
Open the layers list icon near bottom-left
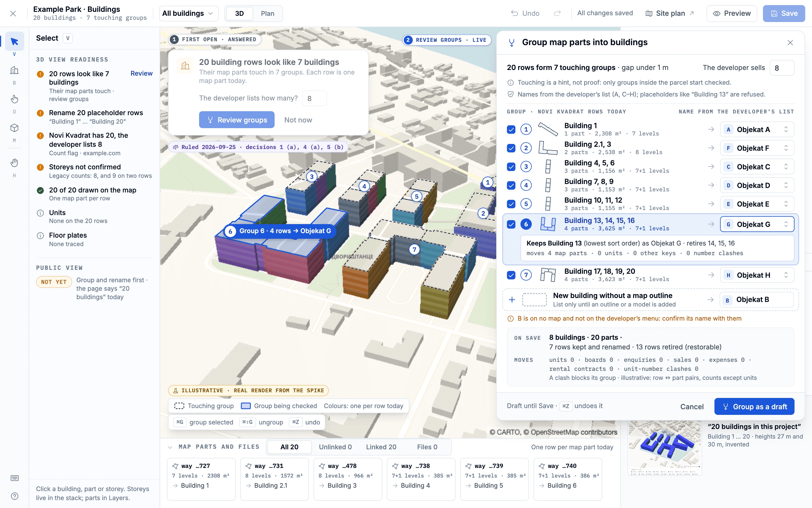point(14,478)
